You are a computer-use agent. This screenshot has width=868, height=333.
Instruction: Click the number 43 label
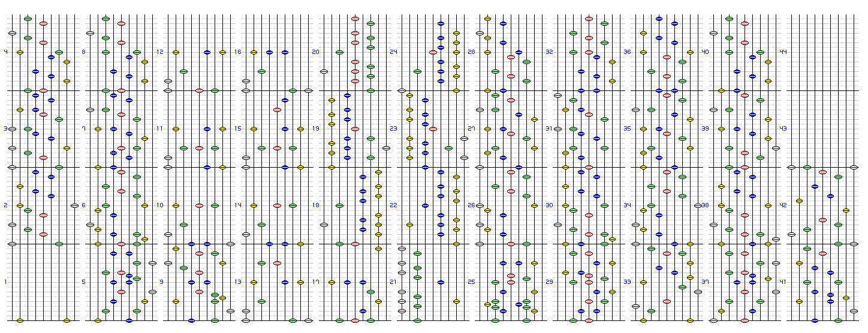[783, 129]
